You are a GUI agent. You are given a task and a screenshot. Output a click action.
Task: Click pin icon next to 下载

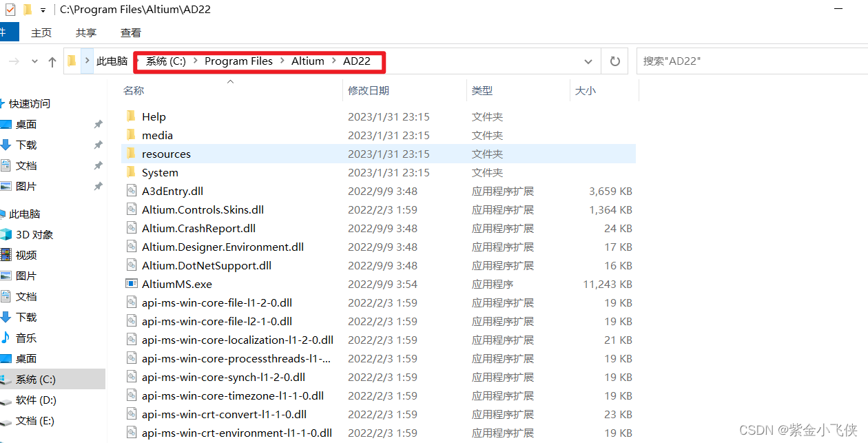[x=98, y=145]
